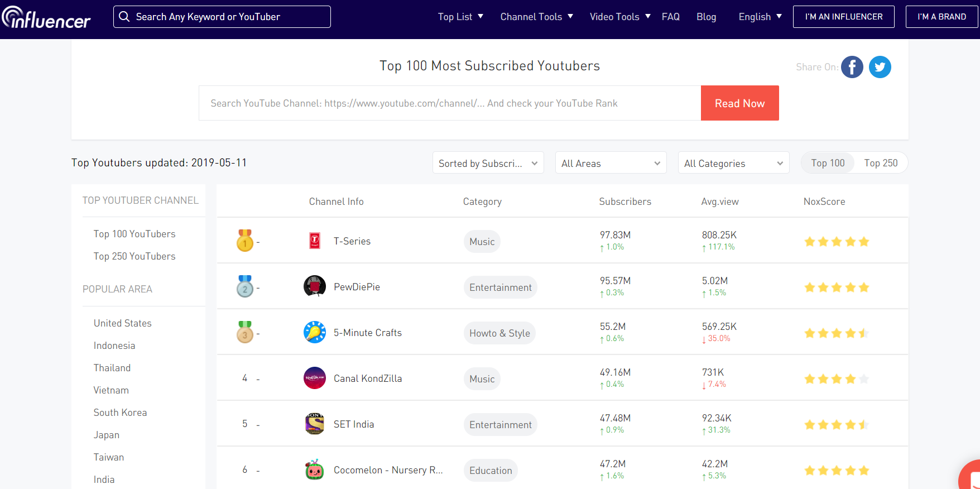The image size is (980, 489).
Task: Click PewDiePie Entertainment category tag
Action: pos(501,287)
